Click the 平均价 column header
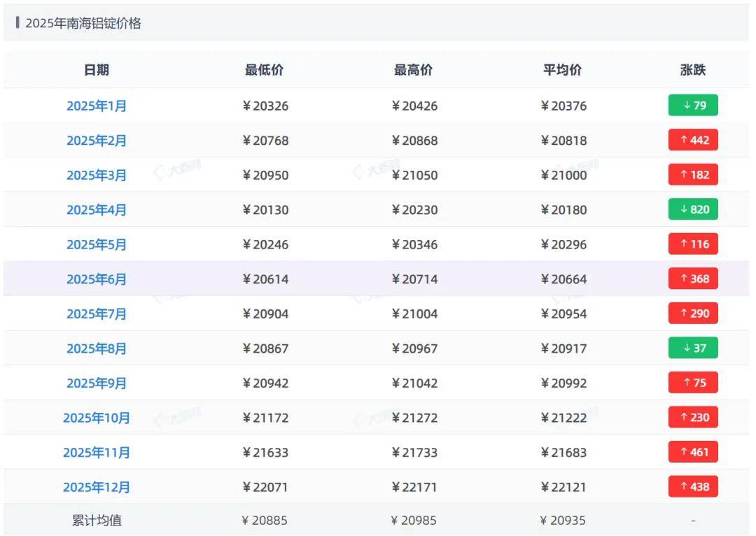The width and height of the screenshot is (756, 536). click(x=563, y=70)
